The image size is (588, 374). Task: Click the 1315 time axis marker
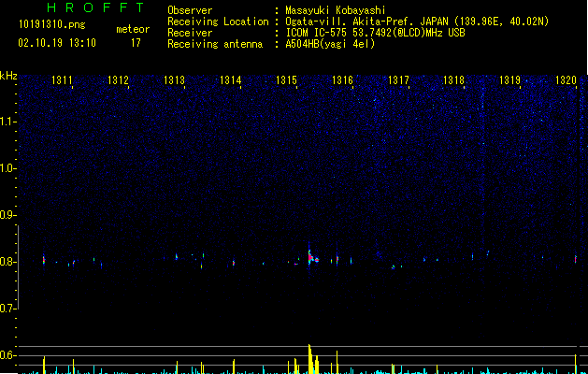tap(286, 80)
